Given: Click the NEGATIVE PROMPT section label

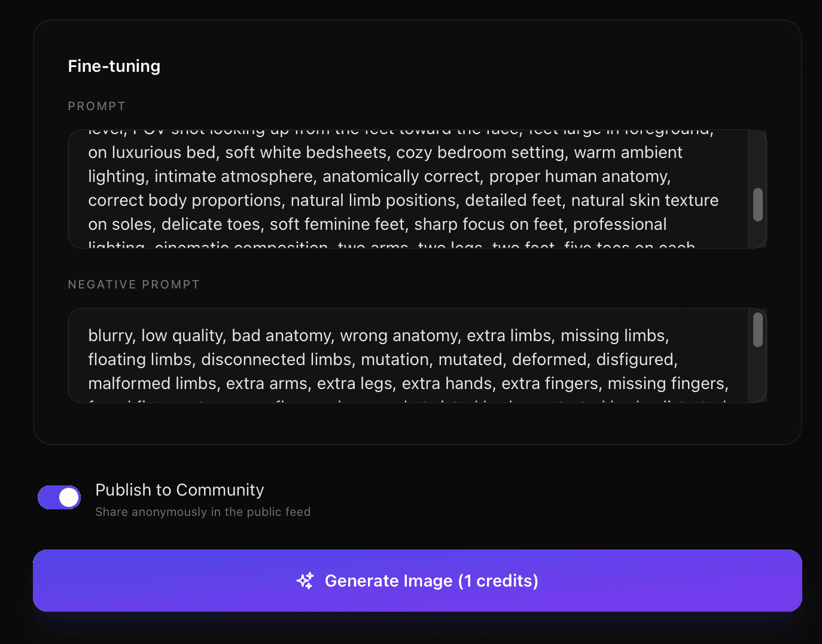Looking at the screenshot, I should coord(133,284).
